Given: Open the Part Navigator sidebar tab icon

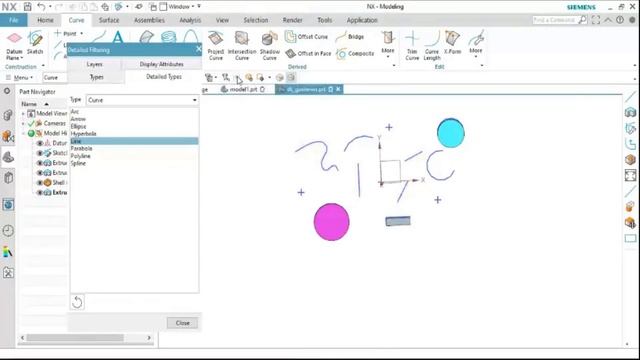Looking at the screenshot, I should [8, 157].
